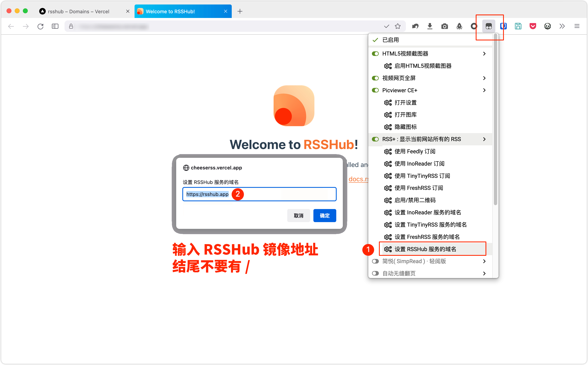Viewport: 588px width, 365px height.
Task: Bookmark page with the star icon
Action: click(398, 26)
